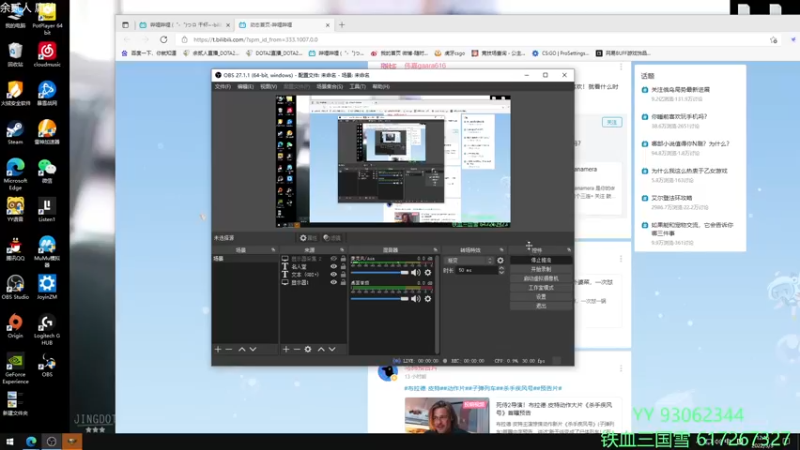Switch to Edge on the taskbar
Screen dimensions: 800x450
pos(31,442)
